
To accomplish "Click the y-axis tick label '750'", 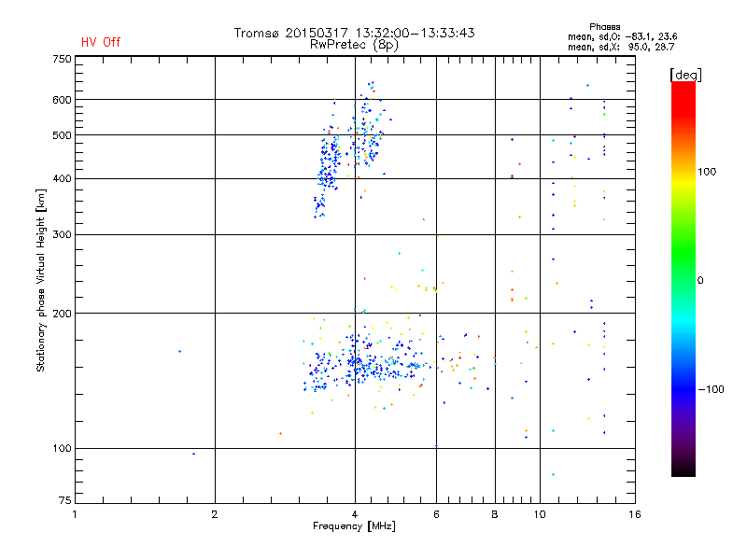I will [62, 59].
